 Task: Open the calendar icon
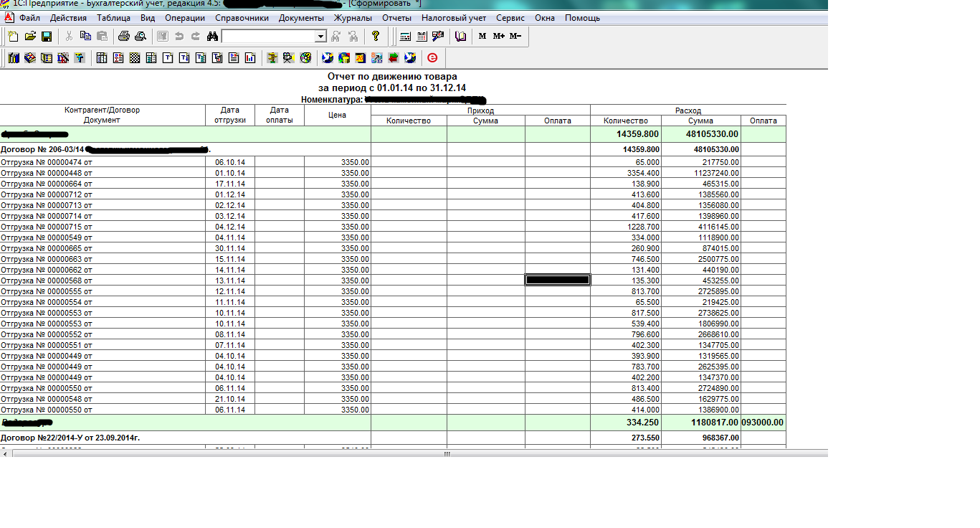pos(422,37)
